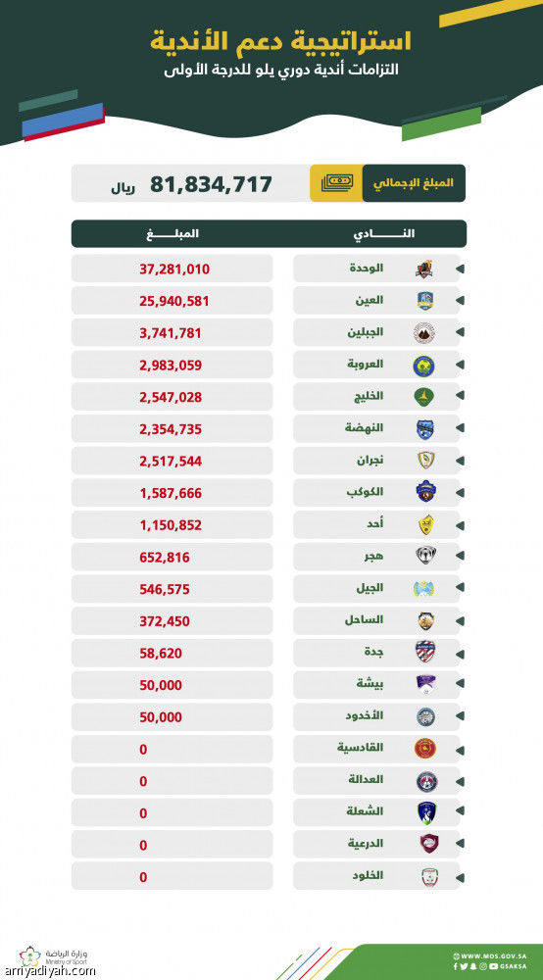
Task: Click the Jeddah club logo
Action: [x=425, y=652]
